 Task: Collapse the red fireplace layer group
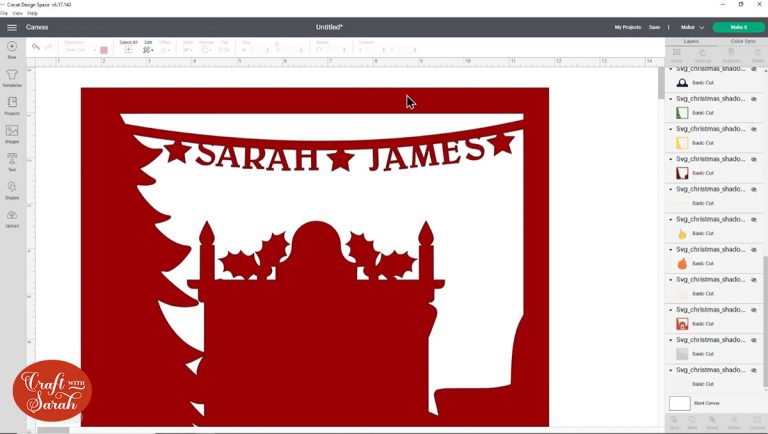coord(671,310)
